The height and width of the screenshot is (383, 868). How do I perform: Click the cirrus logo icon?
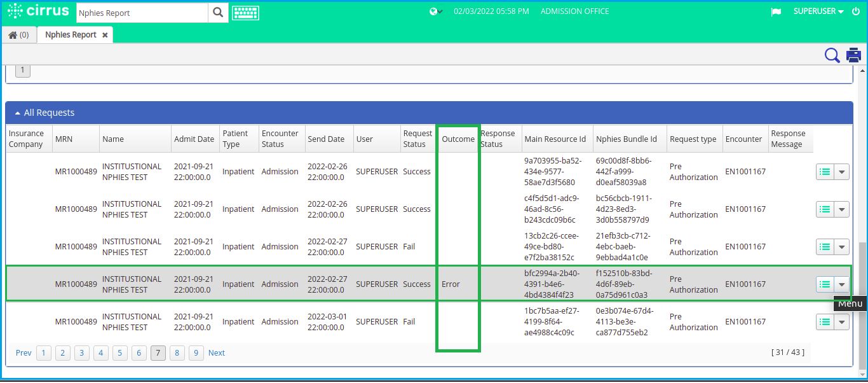[17, 11]
